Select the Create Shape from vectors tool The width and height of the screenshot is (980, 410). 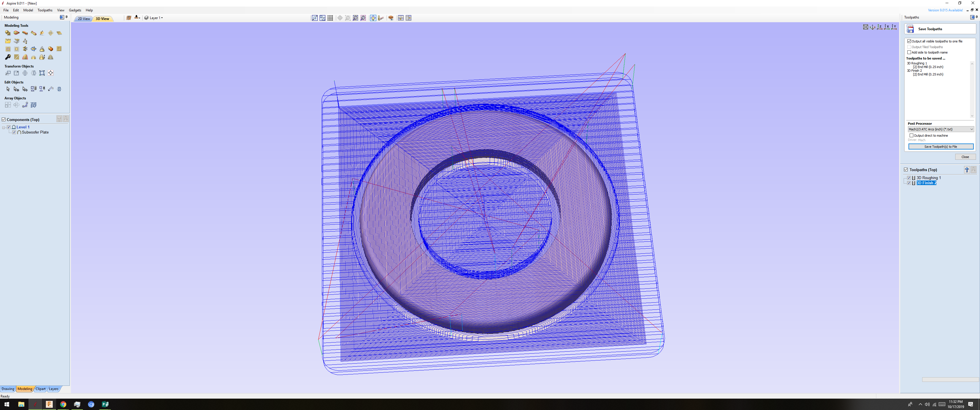tap(8, 33)
